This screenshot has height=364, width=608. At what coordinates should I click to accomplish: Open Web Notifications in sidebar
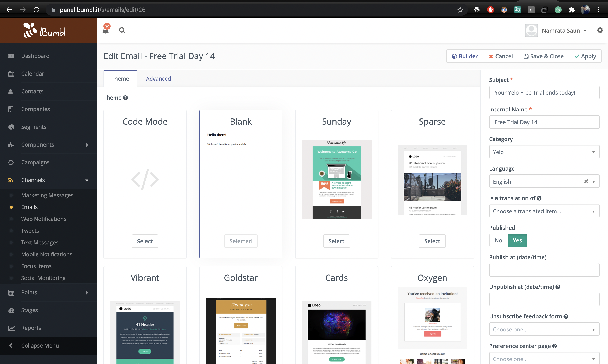[x=44, y=219]
